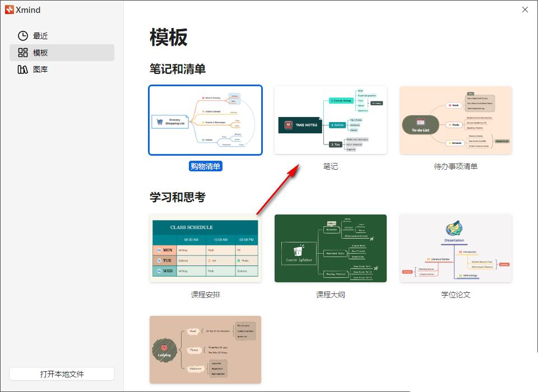Click the 课程安排 label

pos(206,295)
